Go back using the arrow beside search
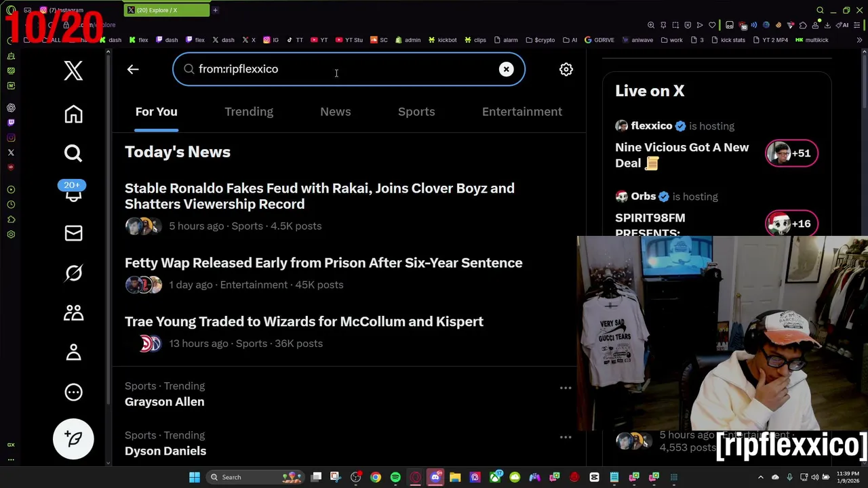The height and width of the screenshot is (488, 868). tap(133, 69)
